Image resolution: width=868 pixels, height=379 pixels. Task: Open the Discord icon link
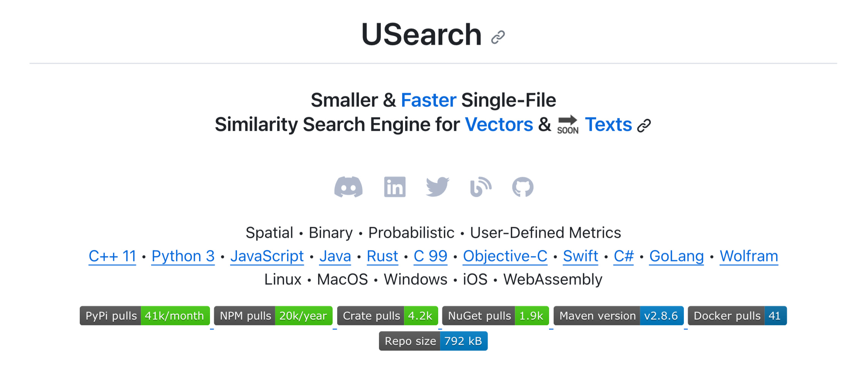click(x=348, y=187)
